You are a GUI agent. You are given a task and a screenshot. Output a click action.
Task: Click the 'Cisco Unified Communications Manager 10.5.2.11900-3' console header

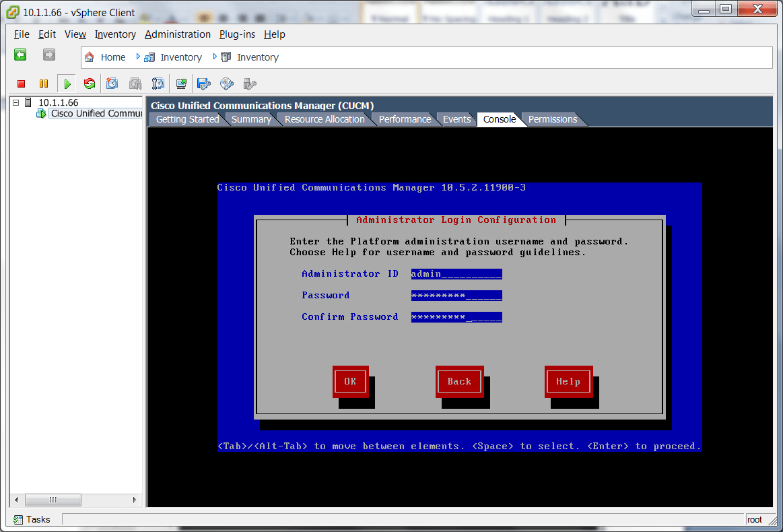371,187
